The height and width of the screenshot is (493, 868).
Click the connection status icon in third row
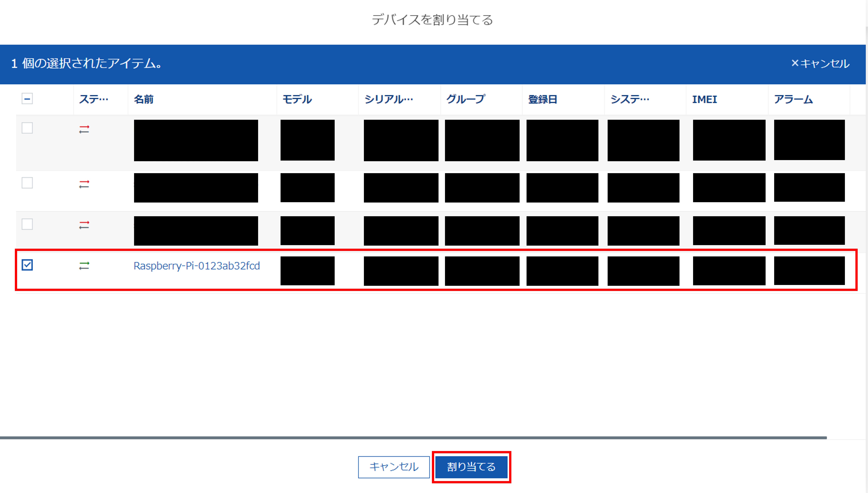pyautogui.click(x=84, y=225)
